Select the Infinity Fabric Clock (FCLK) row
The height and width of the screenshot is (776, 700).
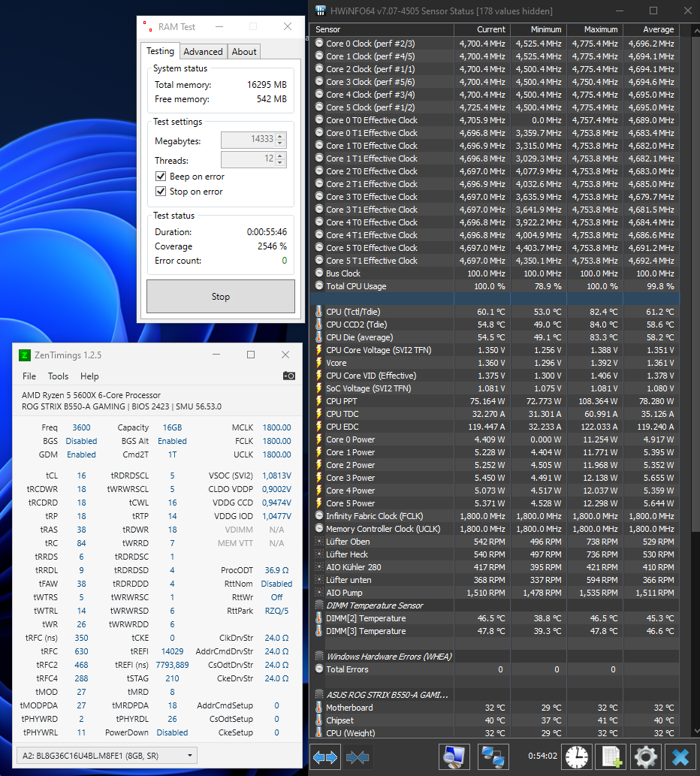pyautogui.click(x=495, y=516)
